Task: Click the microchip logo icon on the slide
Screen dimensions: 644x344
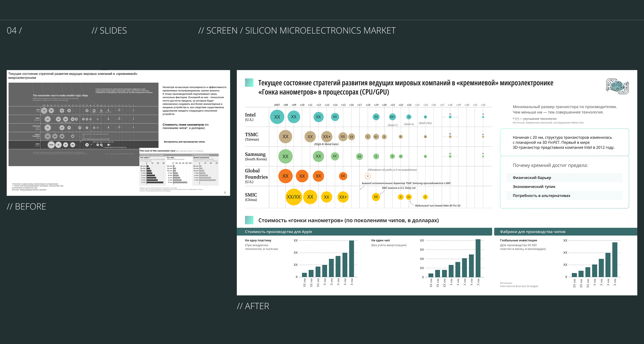Action: 617,86
